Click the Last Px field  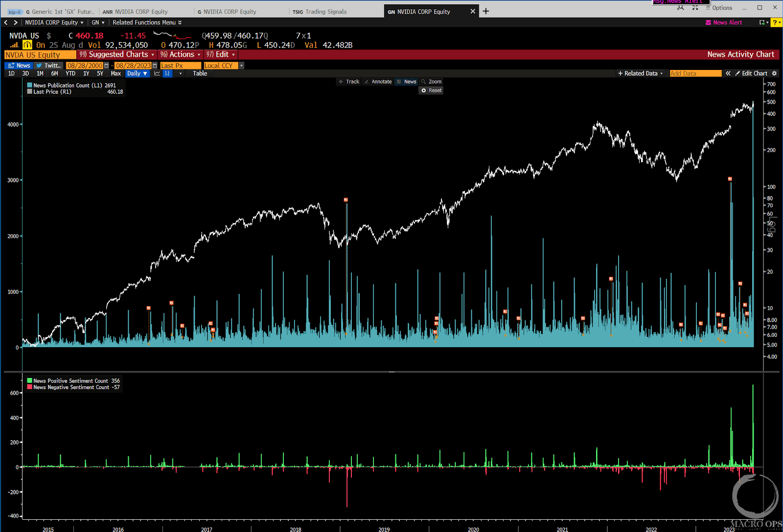point(181,66)
